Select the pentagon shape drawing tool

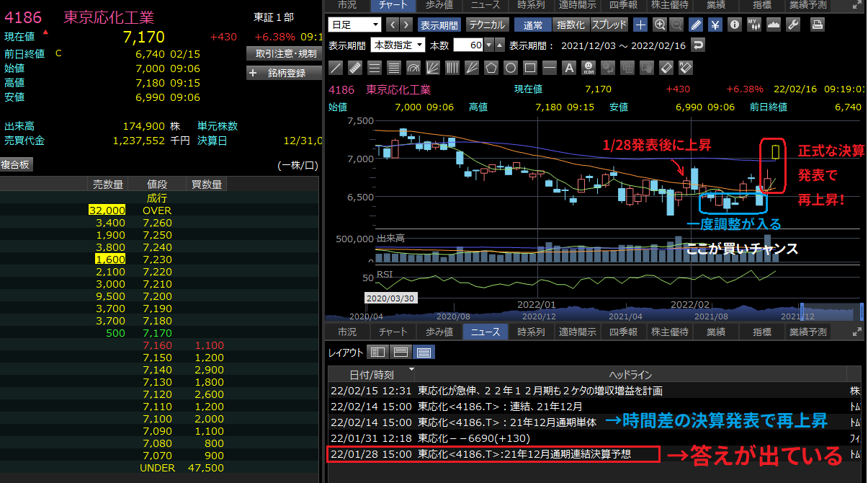point(491,68)
